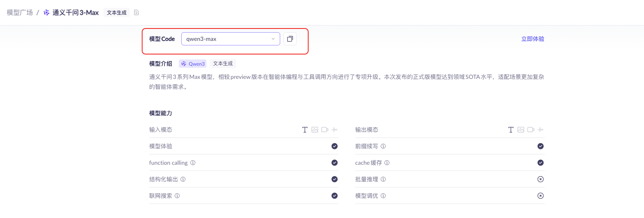The image size is (644, 218).
Task: Click the 输入模态 label
Action: [161, 130]
